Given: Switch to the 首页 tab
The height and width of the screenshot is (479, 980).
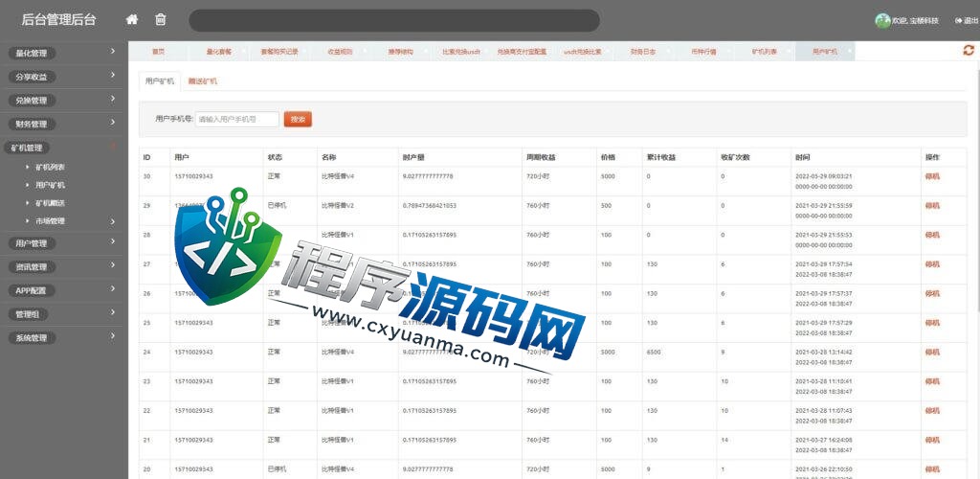Looking at the screenshot, I should 158,52.
